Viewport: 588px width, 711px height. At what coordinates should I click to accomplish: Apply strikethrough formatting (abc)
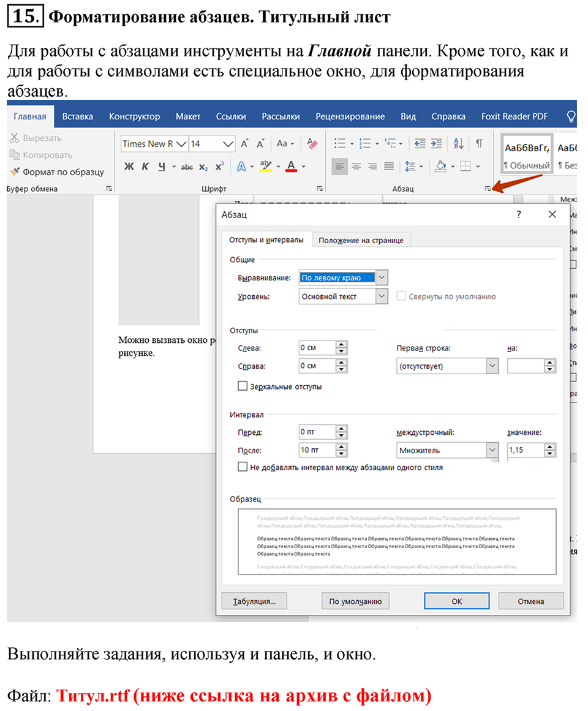pyautogui.click(x=187, y=167)
